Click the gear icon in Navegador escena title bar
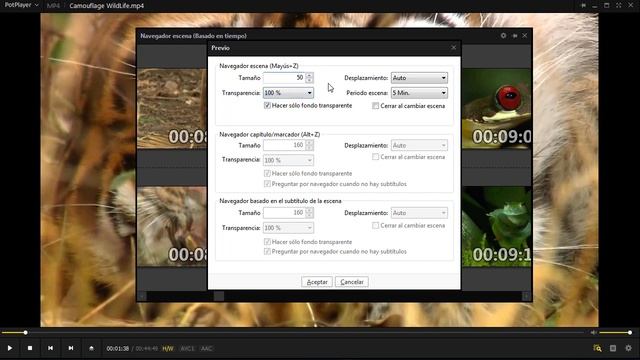640x360 pixels. click(503, 36)
